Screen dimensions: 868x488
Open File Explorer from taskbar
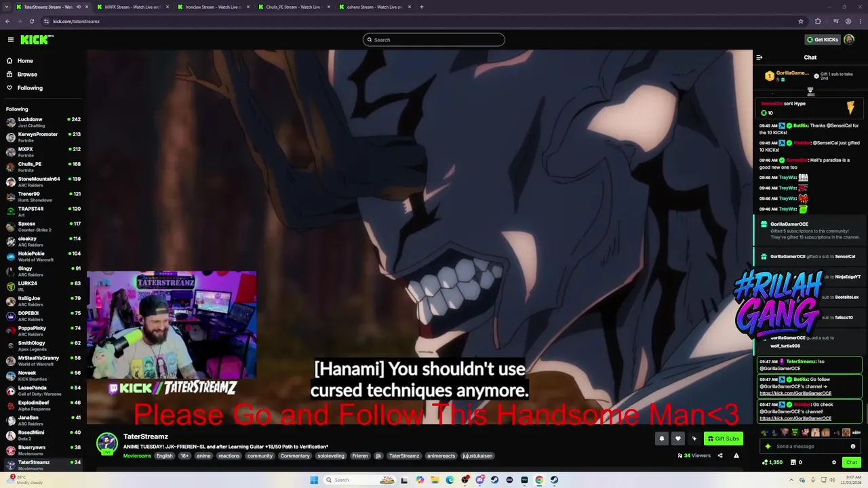tap(435, 480)
